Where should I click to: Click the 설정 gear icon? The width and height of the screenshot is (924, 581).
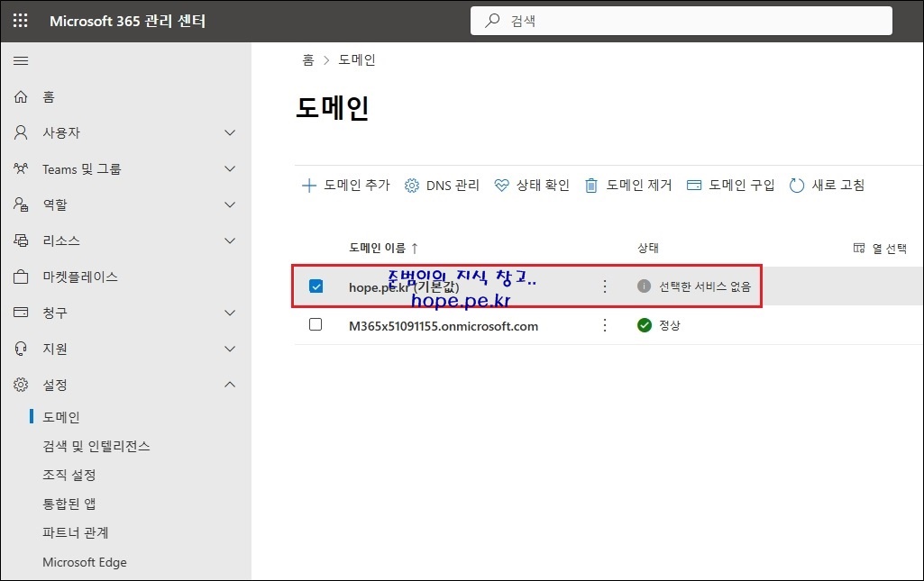click(21, 385)
